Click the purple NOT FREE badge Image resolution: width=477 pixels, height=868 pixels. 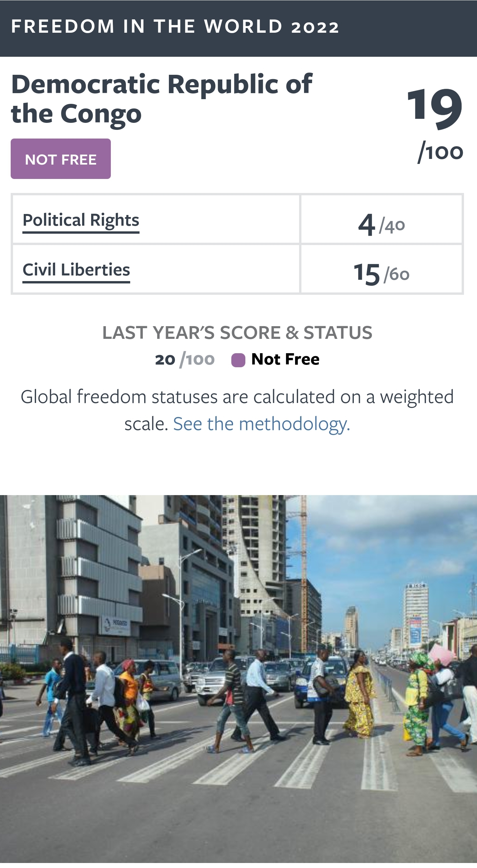[x=61, y=159]
